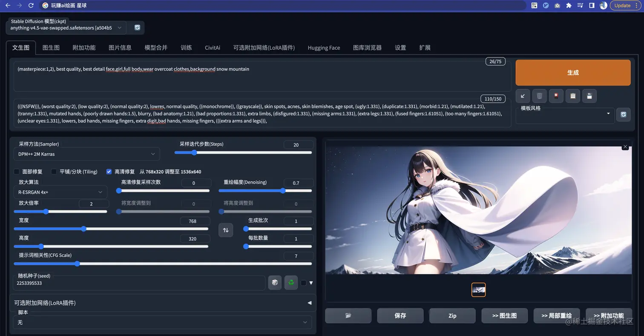Viewport: 644px width, 336px height.
Task: Adjust the 宽度 width slider
Action: click(x=111, y=229)
